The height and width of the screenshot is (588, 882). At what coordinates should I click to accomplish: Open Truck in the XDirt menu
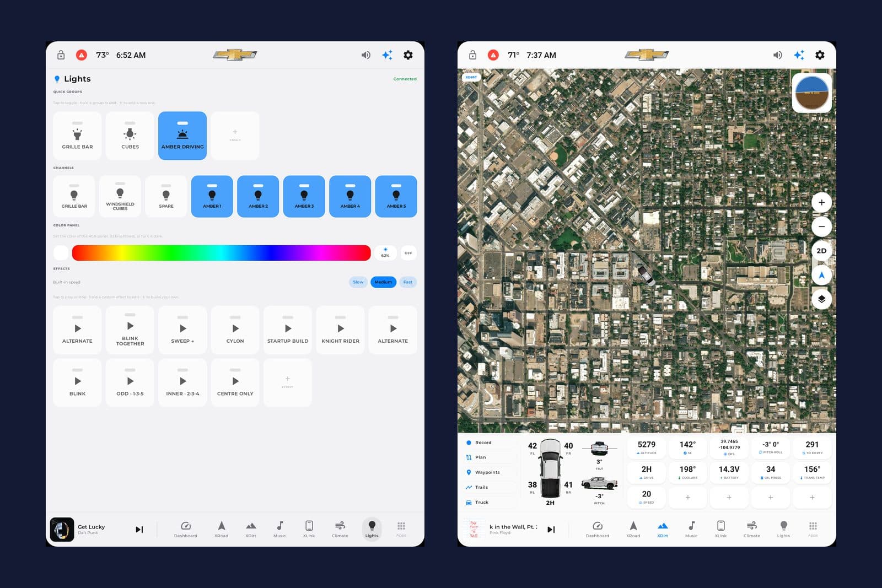[490, 502]
